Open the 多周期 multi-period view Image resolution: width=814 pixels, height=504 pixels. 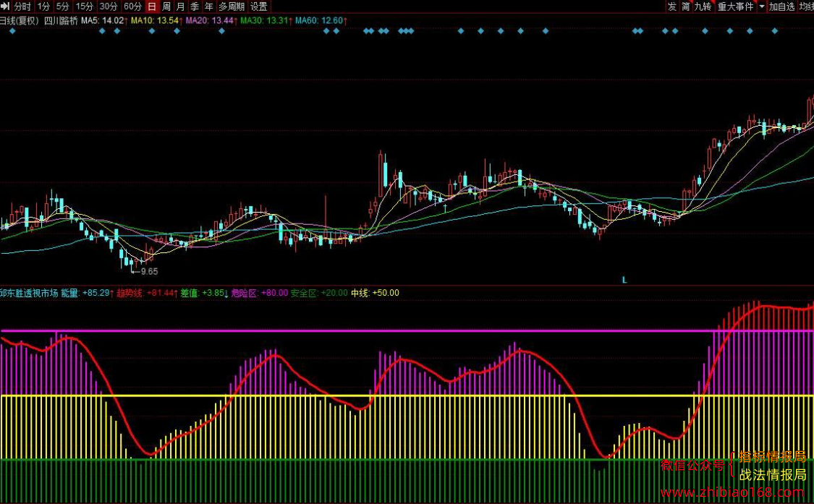[232, 7]
